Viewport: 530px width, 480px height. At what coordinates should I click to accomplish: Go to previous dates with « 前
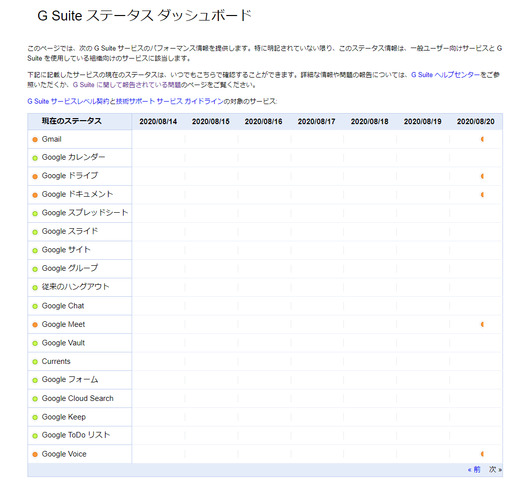pyautogui.click(x=474, y=470)
